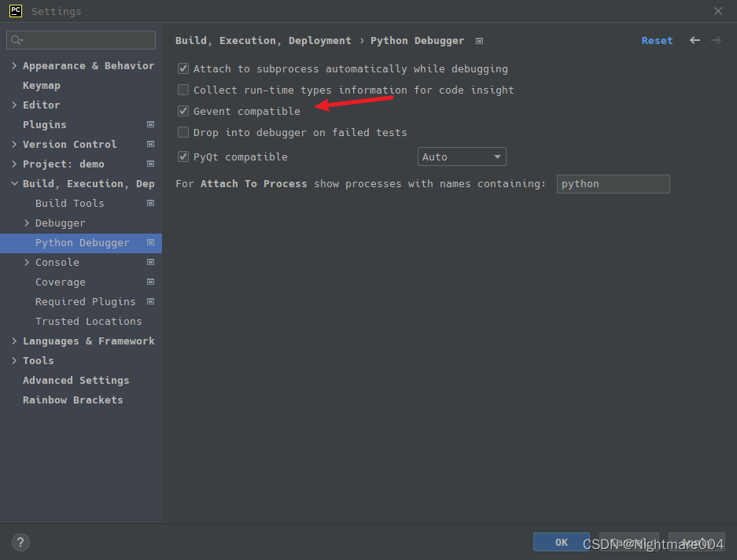Open the Auto dropdown
Image resolution: width=737 pixels, height=560 pixels.
461,157
